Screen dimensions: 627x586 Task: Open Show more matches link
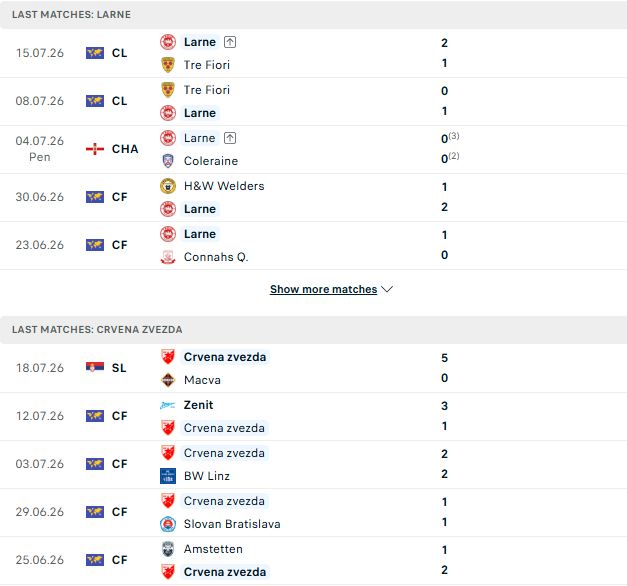[323, 289]
